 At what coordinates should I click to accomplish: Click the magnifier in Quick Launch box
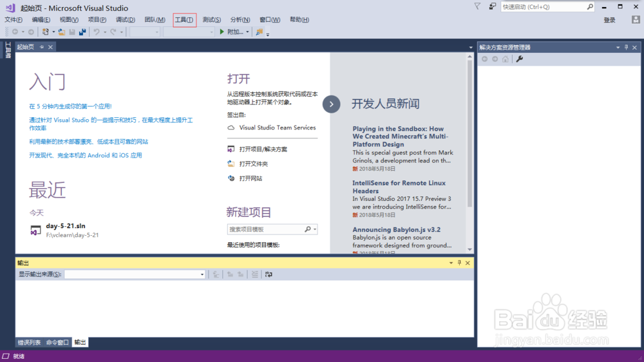tap(590, 6)
